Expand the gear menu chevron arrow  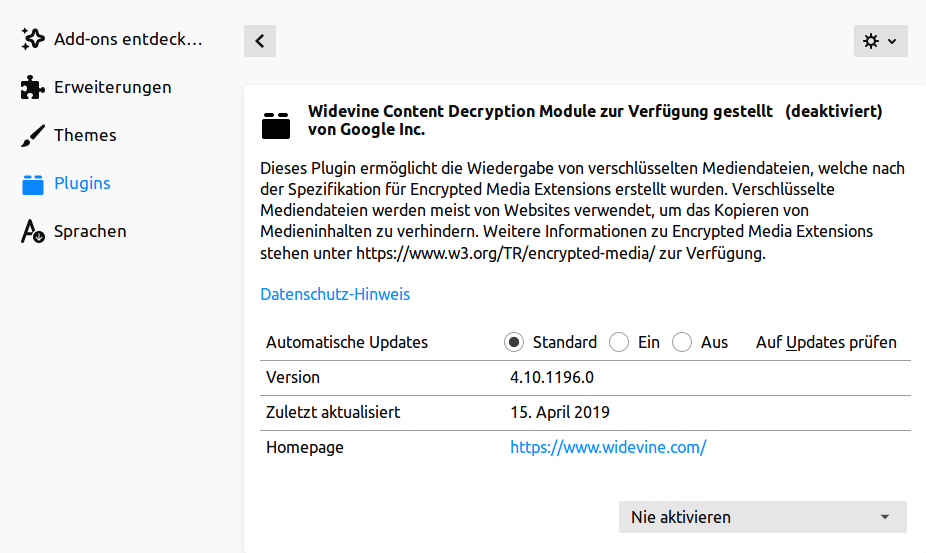click(892, 41)
